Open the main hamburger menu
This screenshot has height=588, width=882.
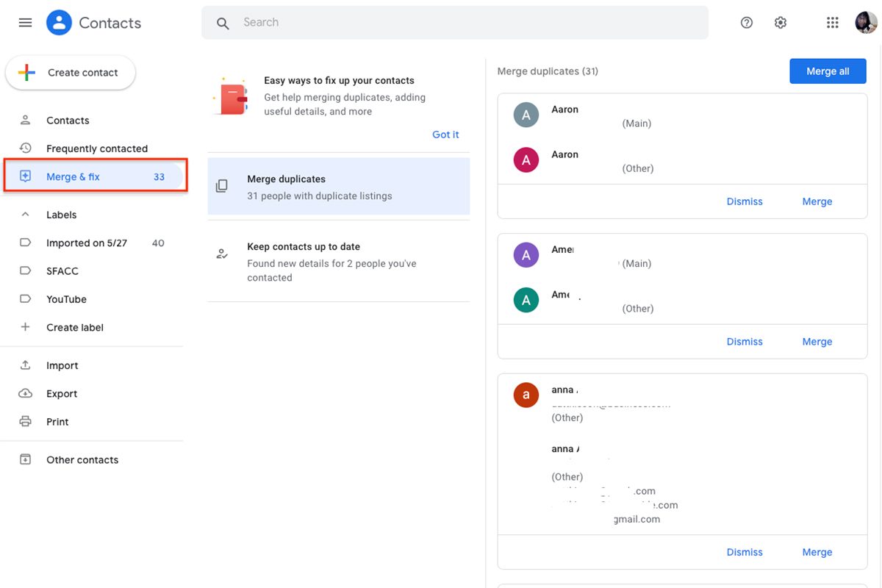(25, 23)
